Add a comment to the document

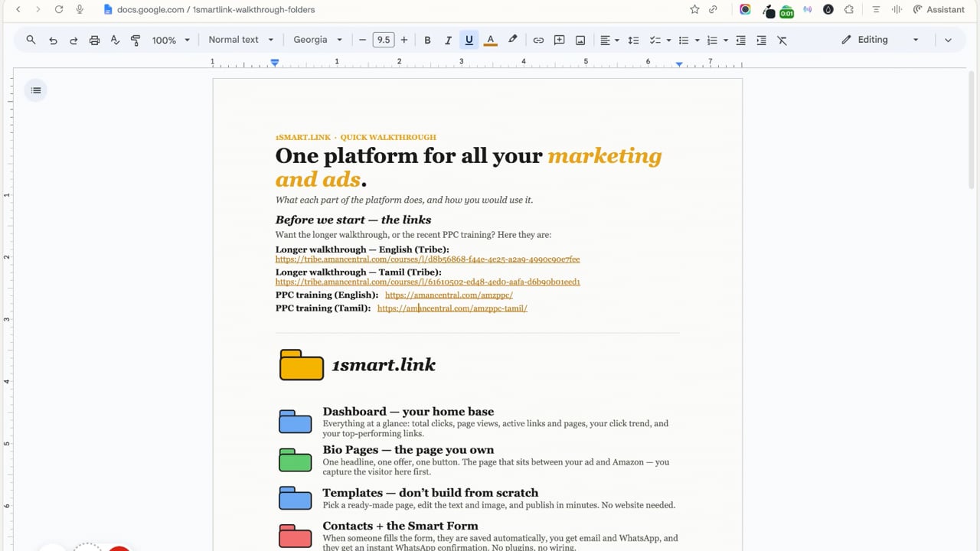(560, 40)
